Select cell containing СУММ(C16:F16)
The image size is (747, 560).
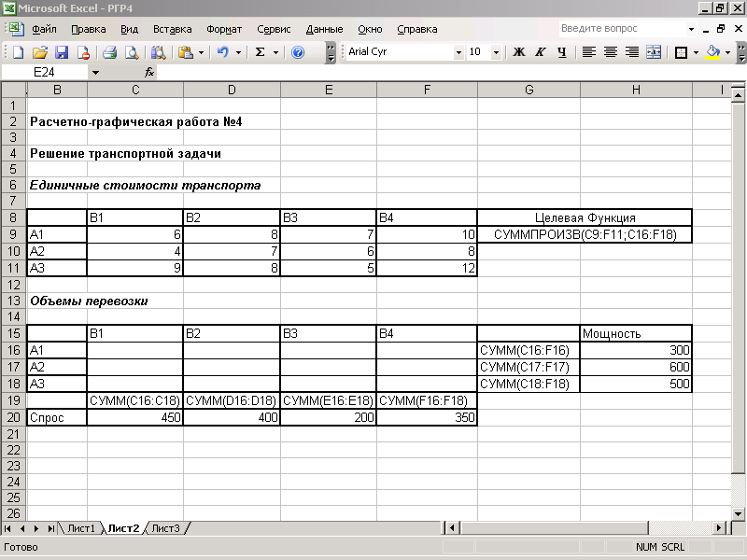coord(529,350)
